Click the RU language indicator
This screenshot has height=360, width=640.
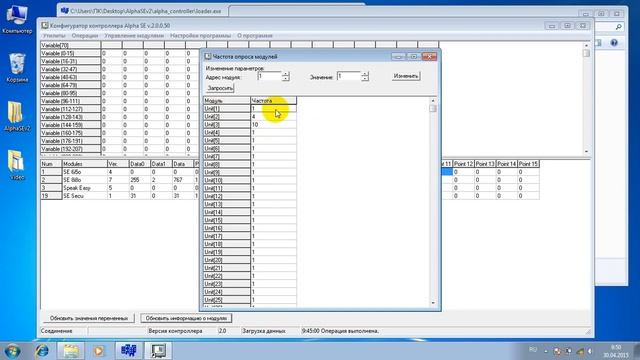pyautogui.click(x=533, y=349)
